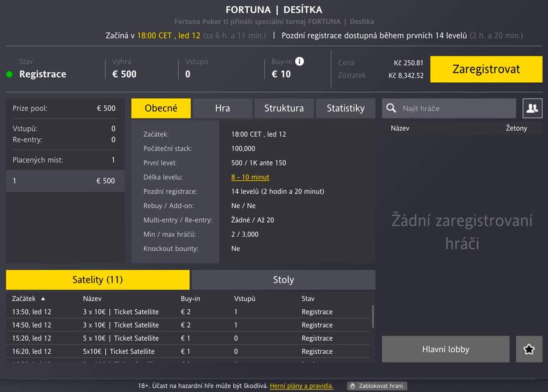Click the Buy-in info icon
This screenshot has width=548, height=392.
coord(299,61)
